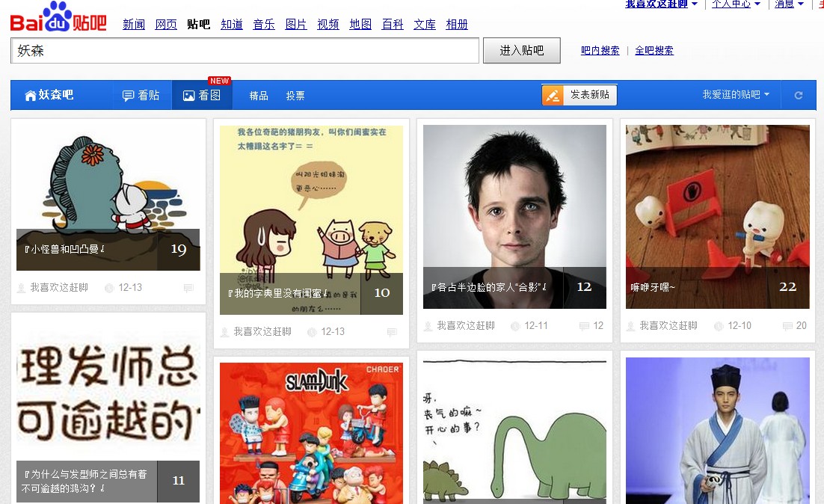Click 妖森吧 title in blue bar
The width and height of the screenshot is (824, 504).
55,95
